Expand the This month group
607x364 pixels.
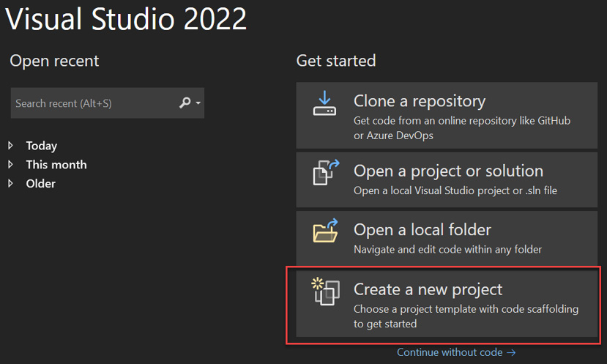(10, 164)
